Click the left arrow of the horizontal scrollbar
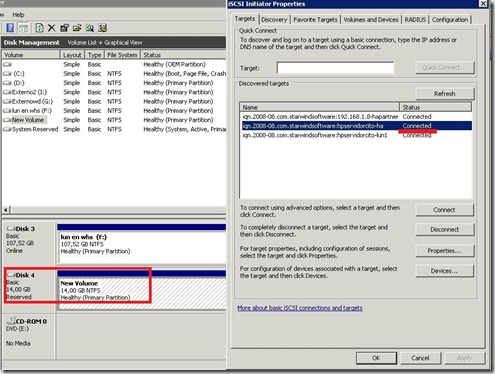 [x=6, y=210]
